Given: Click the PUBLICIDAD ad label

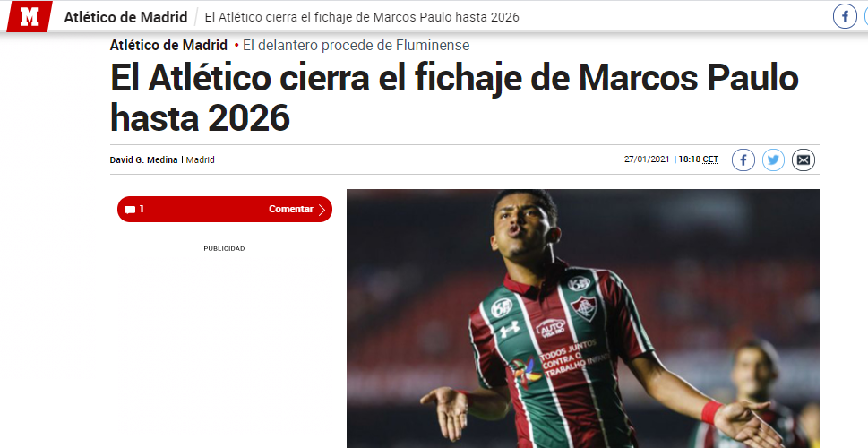Looking at the screenshot, I should (224, 249).
